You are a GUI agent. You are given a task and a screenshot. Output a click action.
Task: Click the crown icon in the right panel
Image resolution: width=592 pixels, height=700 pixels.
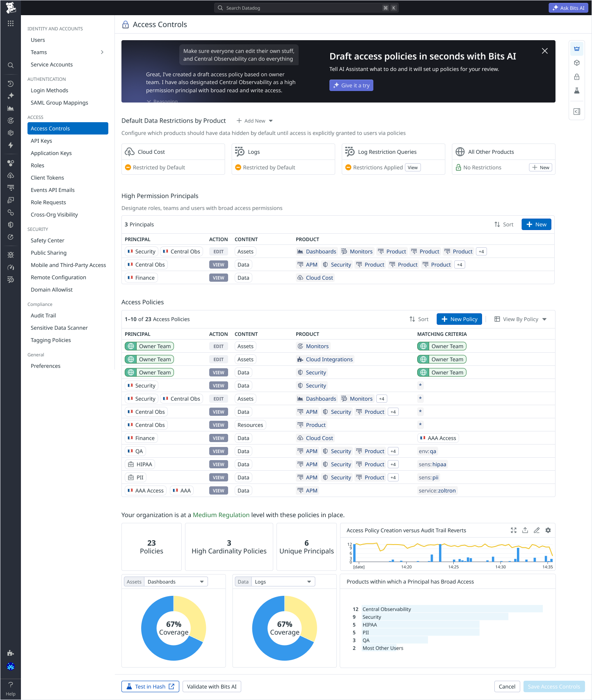576,49
